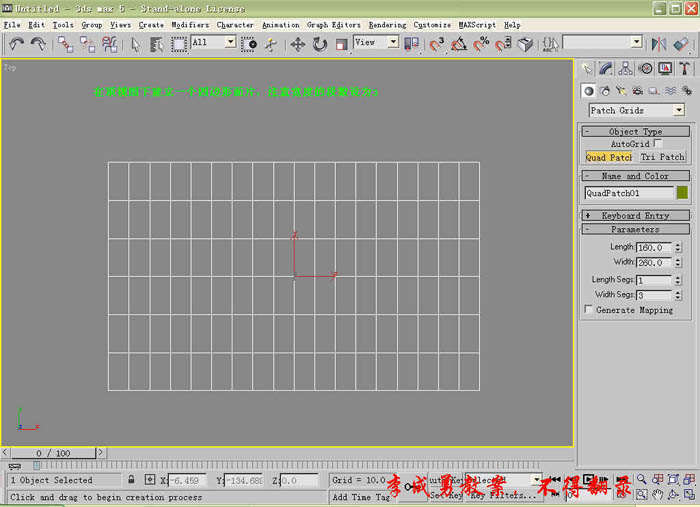
Task: Activate the Select and Scale tool
Action: (x=342, y=44)
